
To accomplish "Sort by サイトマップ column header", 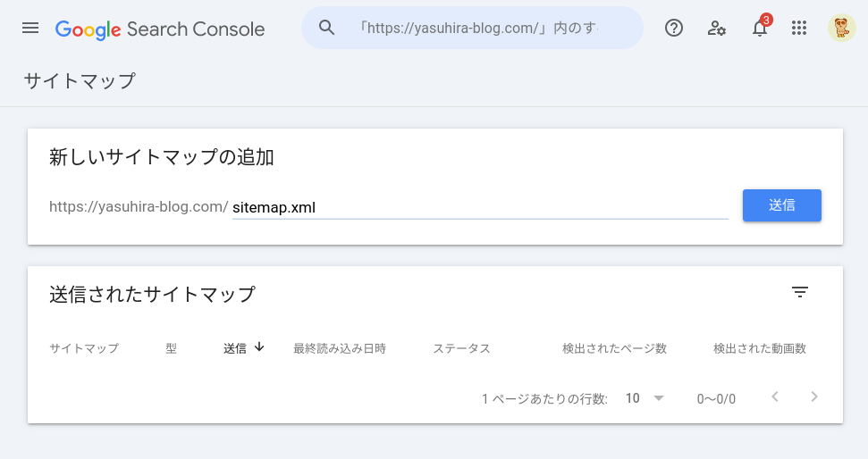I will point(84,348).
